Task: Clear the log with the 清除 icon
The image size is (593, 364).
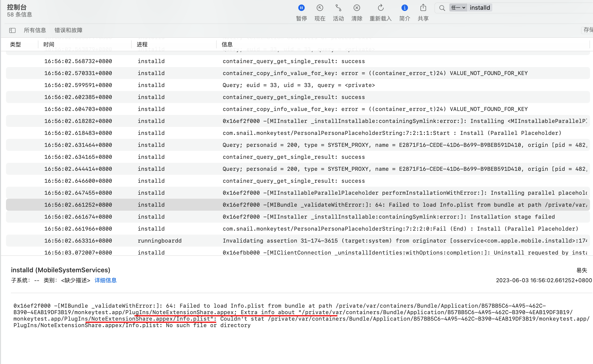Action: (357, 8)
